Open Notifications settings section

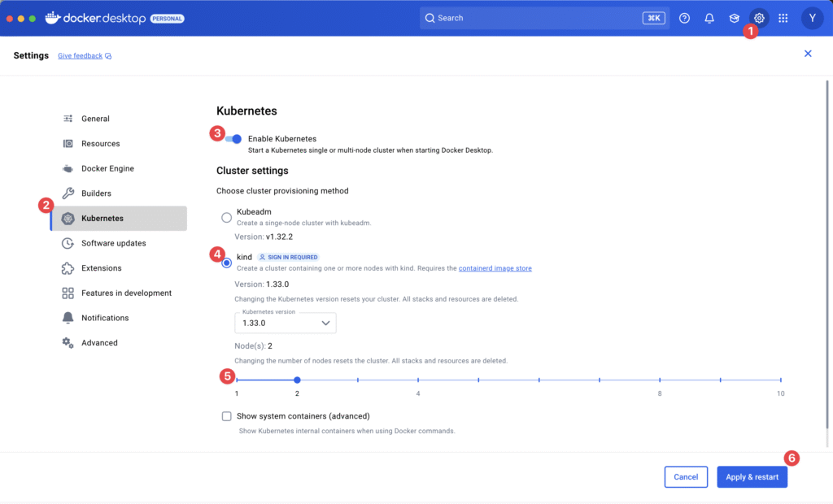(119, 318)
